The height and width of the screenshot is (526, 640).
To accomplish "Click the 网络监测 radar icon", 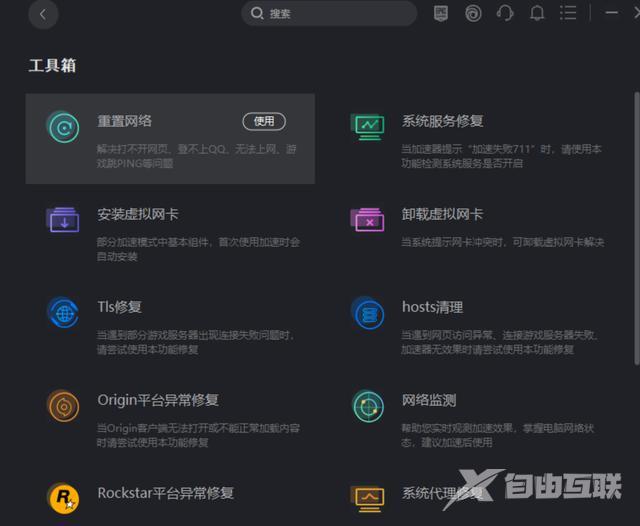I will [368, 406].
